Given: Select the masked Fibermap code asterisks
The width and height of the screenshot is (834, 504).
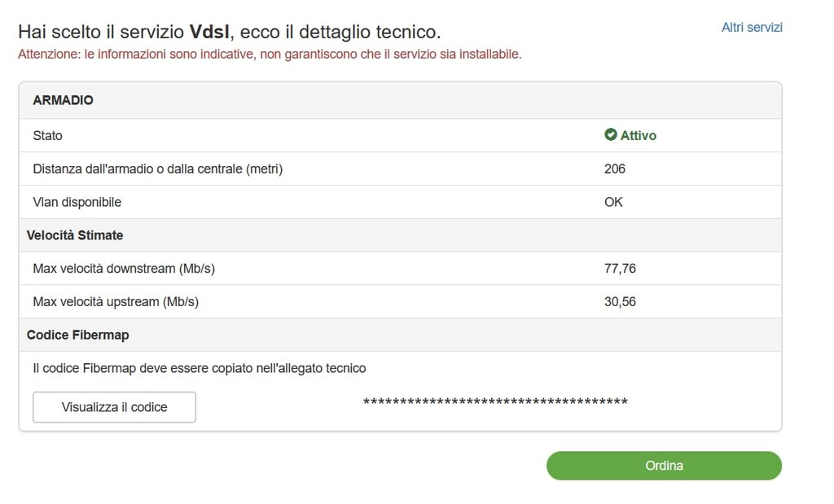Looking at the screenshot, I should pyautogui.click(x=495, y=401).
